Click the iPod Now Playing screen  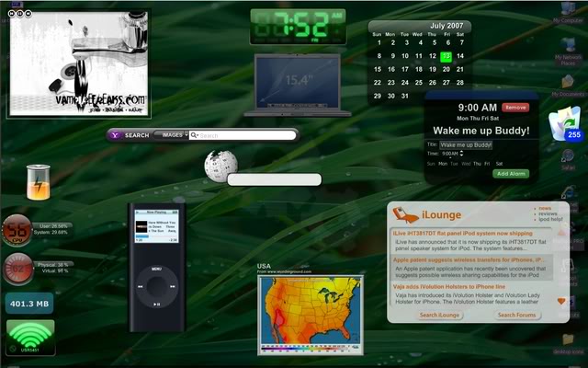[156, 226]
